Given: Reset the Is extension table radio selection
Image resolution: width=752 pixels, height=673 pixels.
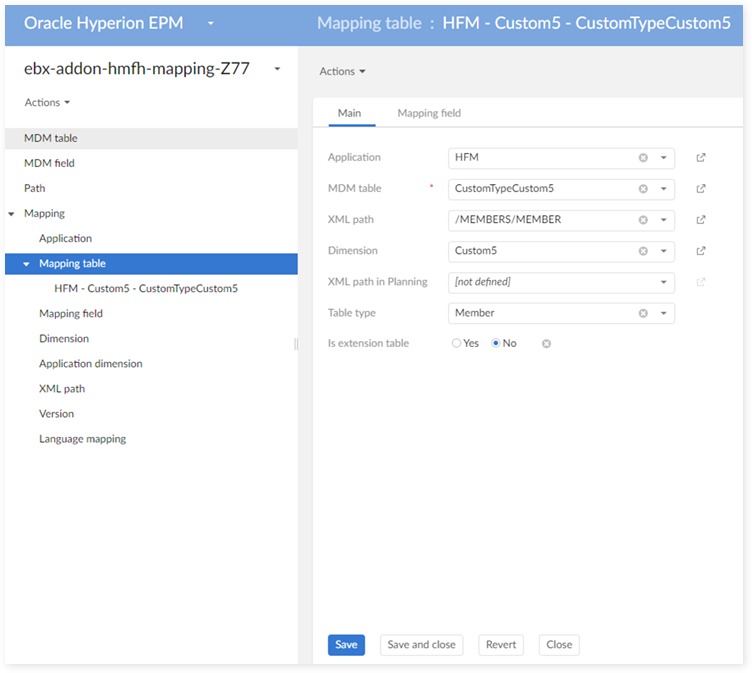Looking at the screenshot, I should pos(546,344).
